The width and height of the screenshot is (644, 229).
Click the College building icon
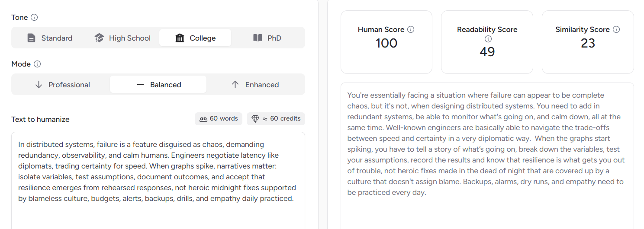(x=180, y=38)
